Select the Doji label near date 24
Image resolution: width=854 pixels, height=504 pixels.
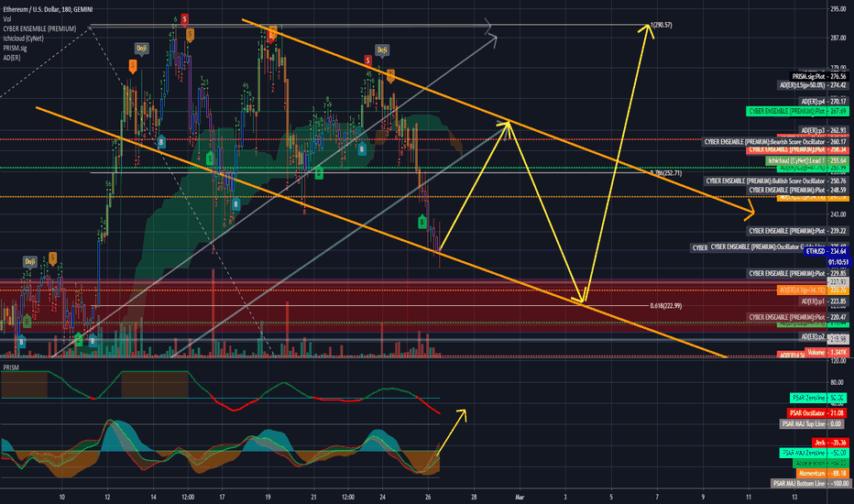coord(382,50)
